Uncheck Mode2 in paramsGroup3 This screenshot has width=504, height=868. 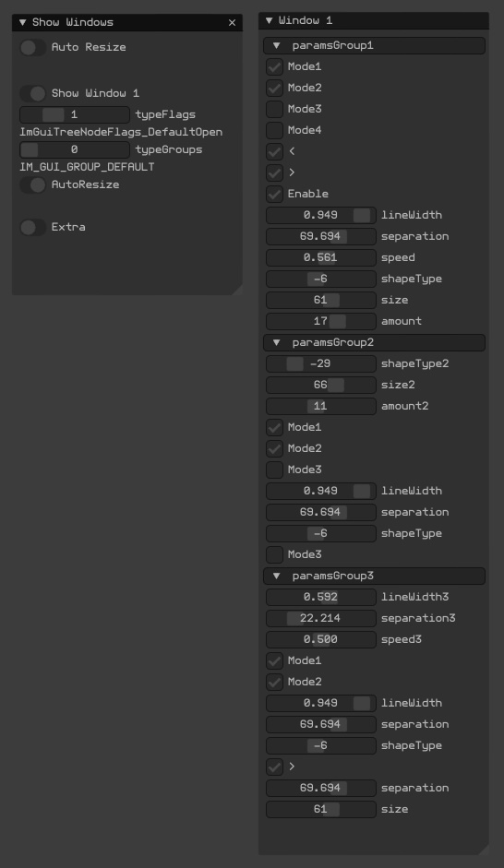click(x=275, y=682)
